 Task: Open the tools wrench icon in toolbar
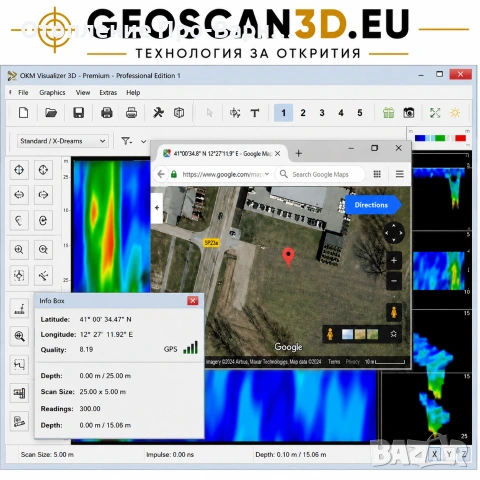coord(158,113)
